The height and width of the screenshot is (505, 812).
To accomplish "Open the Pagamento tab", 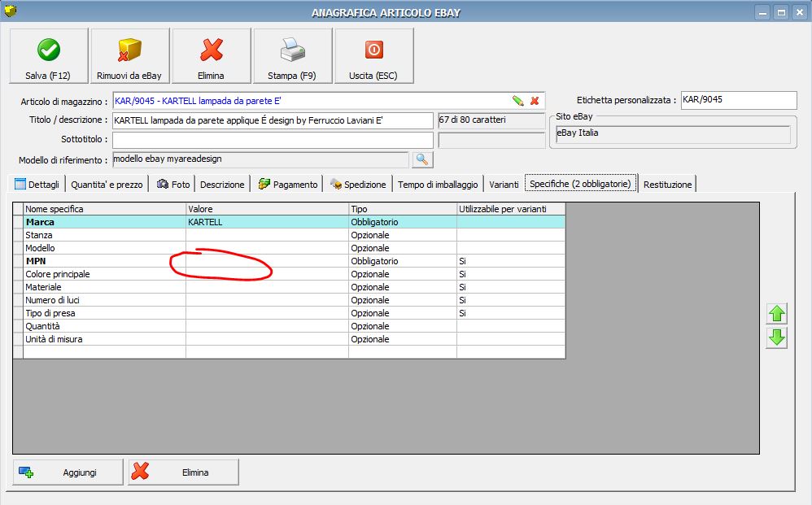I will (x=288, y=185).
